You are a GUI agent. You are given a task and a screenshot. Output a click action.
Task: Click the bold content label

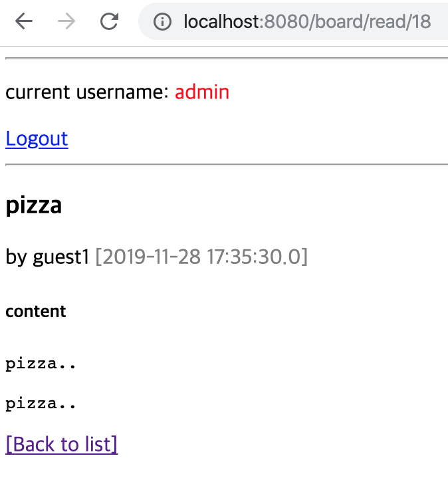(x=36, y=311)
